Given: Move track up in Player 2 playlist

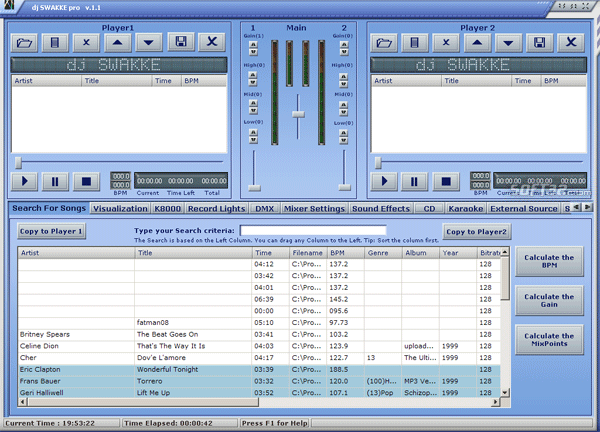Looking at the screenshot, I should (477, 42).
